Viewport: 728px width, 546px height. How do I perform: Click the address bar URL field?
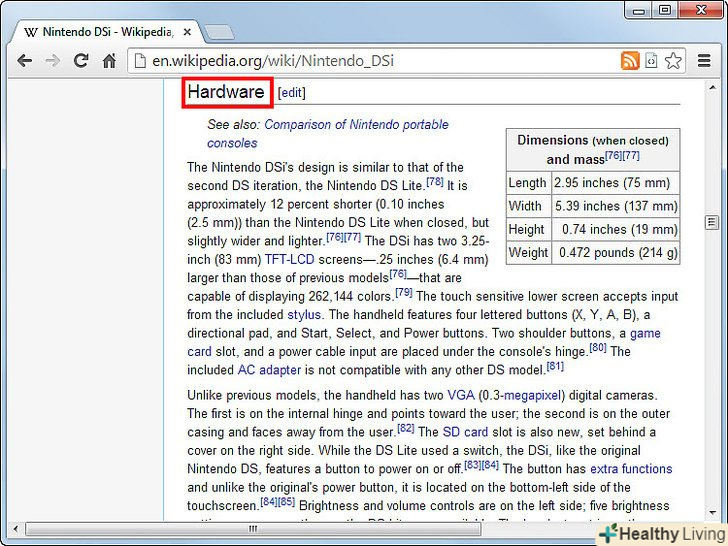coord(380,61)
